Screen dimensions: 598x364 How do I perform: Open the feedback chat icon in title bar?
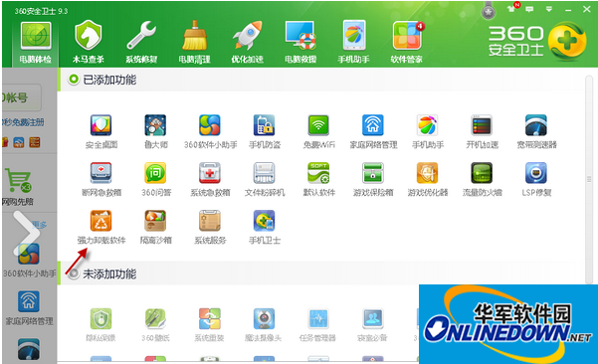click(529, 9)
